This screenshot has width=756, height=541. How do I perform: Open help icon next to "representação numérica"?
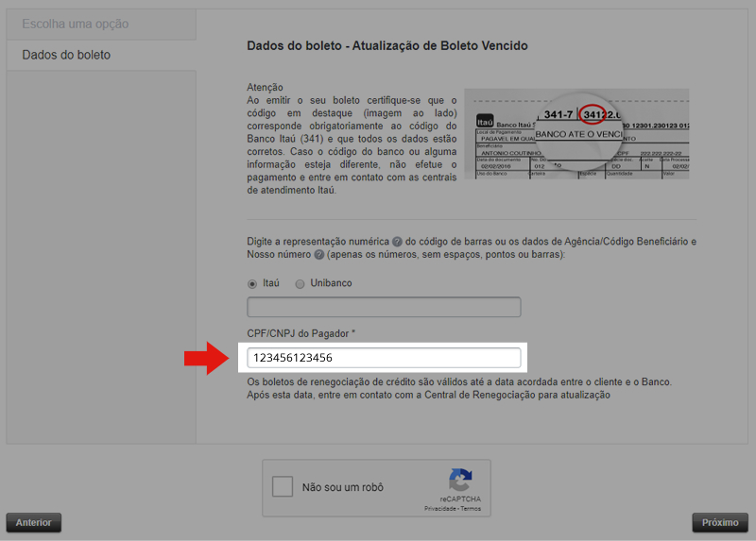[x=397, y=242]
